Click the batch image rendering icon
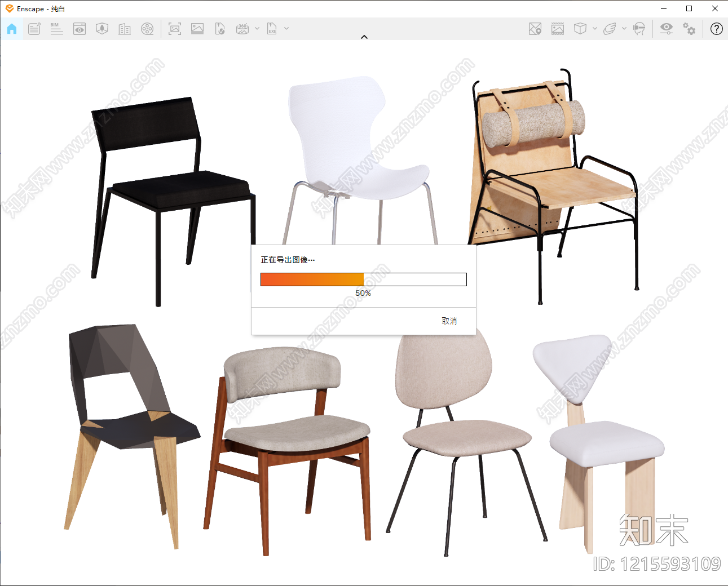 (197, 29)
